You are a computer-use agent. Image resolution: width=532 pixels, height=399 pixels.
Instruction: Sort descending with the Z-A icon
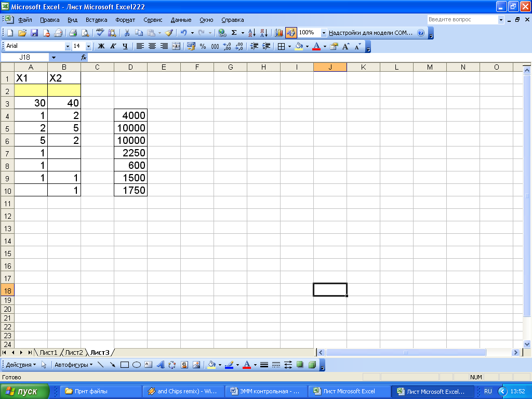[x=264, y=33]
